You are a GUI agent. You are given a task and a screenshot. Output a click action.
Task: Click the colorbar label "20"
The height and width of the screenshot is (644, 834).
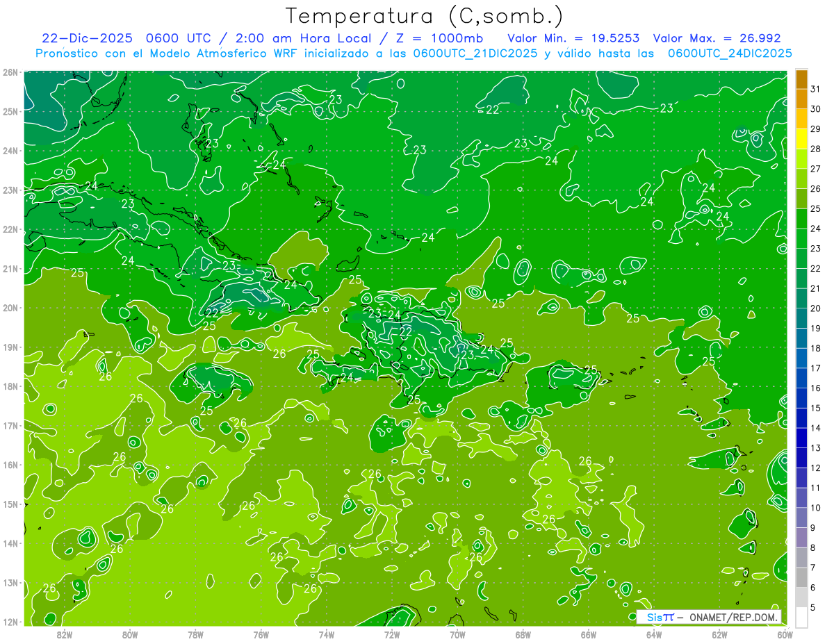click(x=815, y=308)
